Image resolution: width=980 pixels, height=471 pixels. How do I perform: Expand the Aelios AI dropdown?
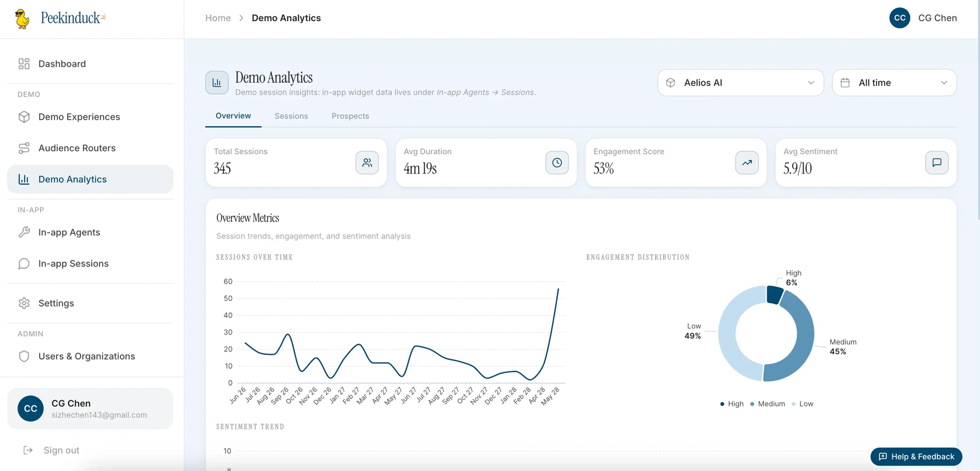[x=740, y=83]
